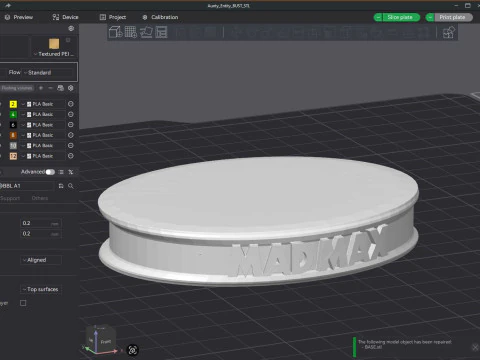Click the small checkbox beside Textured PEI plate
This screenshot has height=360, width=480.
click(x=68, y=40)
